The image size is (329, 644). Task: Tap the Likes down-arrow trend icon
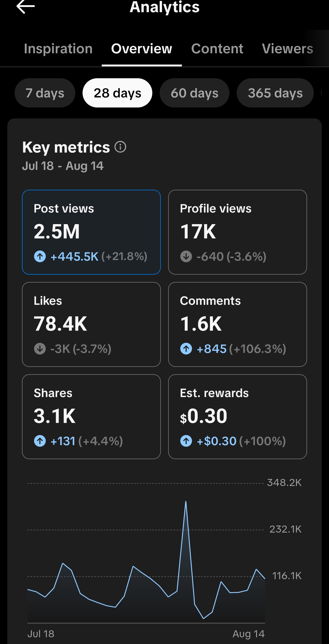click(40, 349)
